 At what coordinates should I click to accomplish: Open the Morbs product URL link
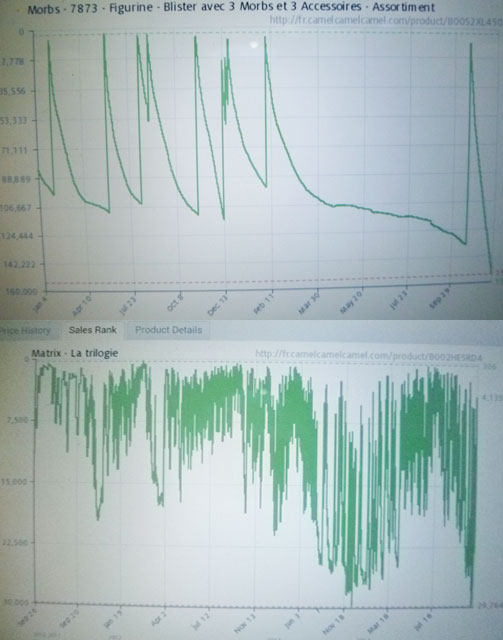pos(386,20)
